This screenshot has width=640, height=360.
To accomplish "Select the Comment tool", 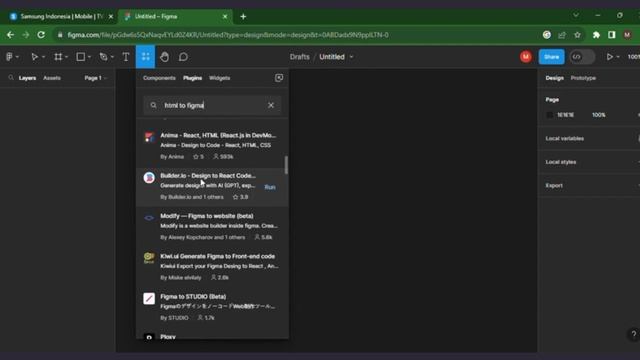I will 183,57.
